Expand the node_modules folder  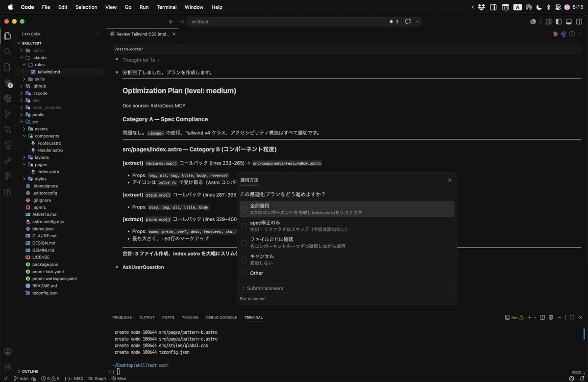tap(22, 107)
